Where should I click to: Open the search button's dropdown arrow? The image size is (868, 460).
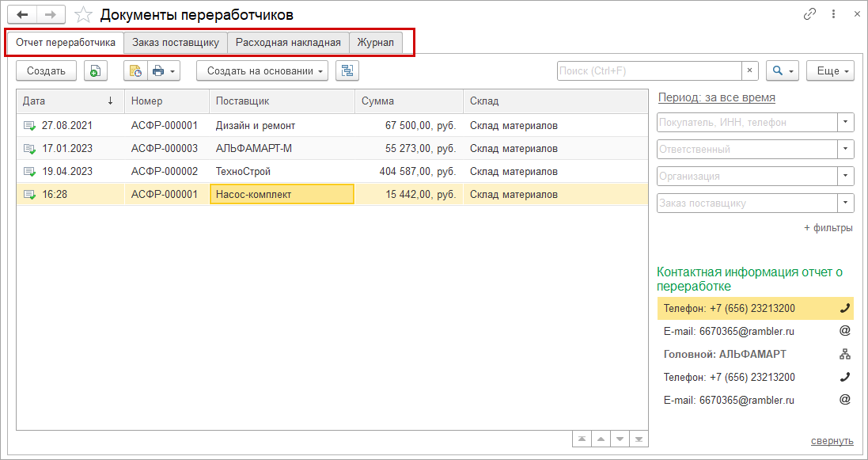[791, 71]
